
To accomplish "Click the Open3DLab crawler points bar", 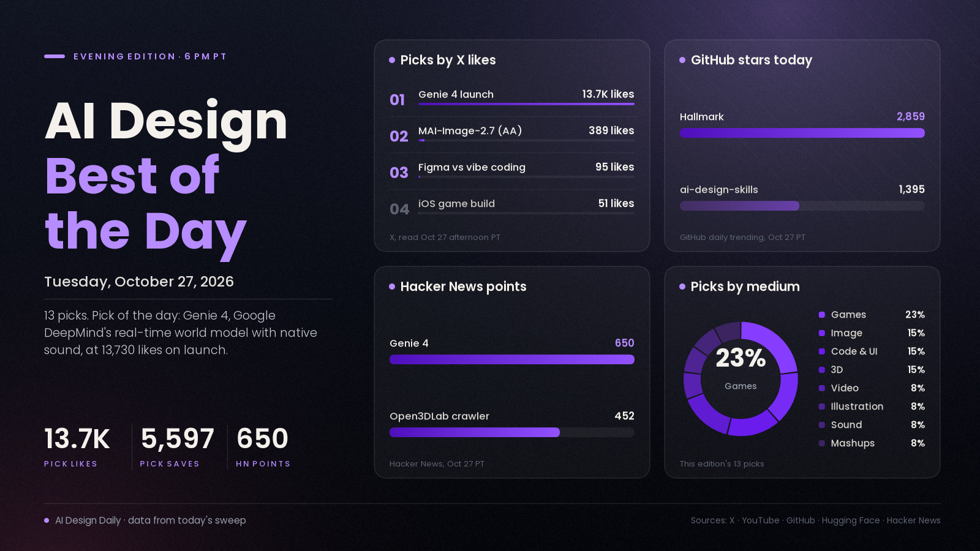I will coord(512,432).
